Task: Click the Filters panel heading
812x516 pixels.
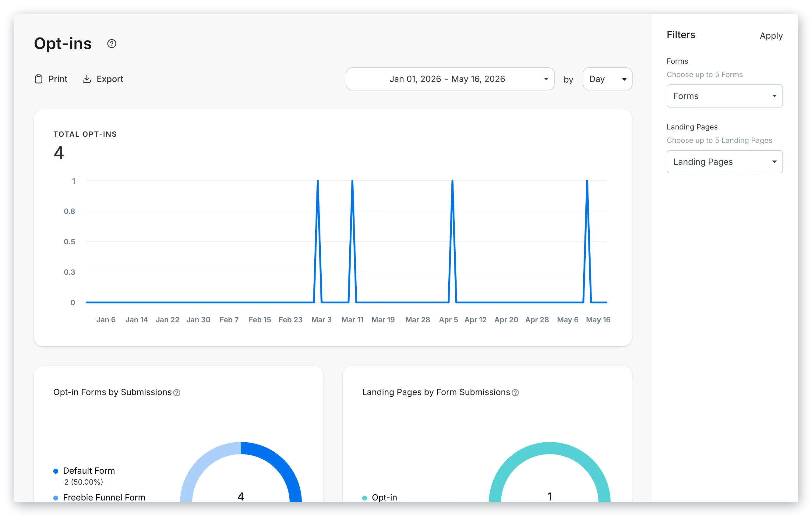Action: click(x=681, y=35)
